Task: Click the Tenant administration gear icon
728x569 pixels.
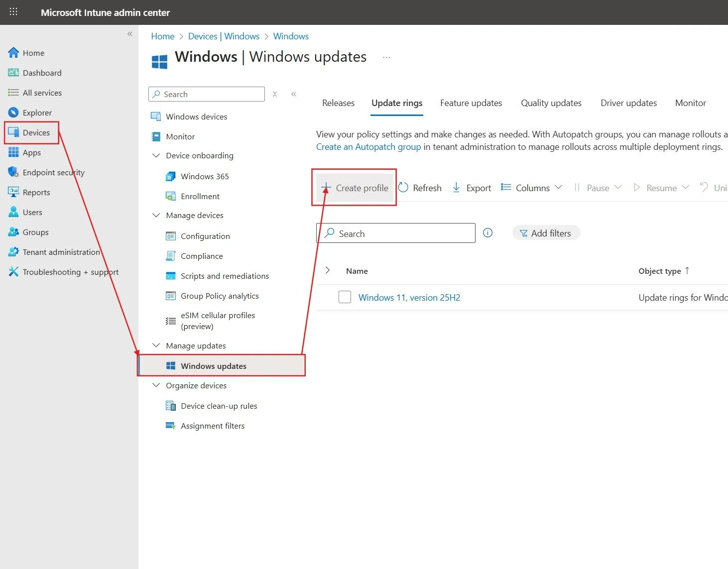Action: (13, 252)
